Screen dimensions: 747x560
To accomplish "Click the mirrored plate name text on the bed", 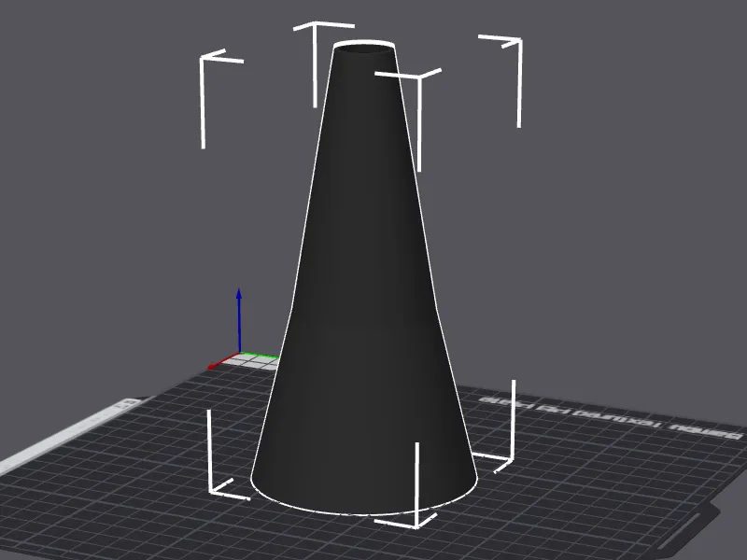I will coord(612,417).
